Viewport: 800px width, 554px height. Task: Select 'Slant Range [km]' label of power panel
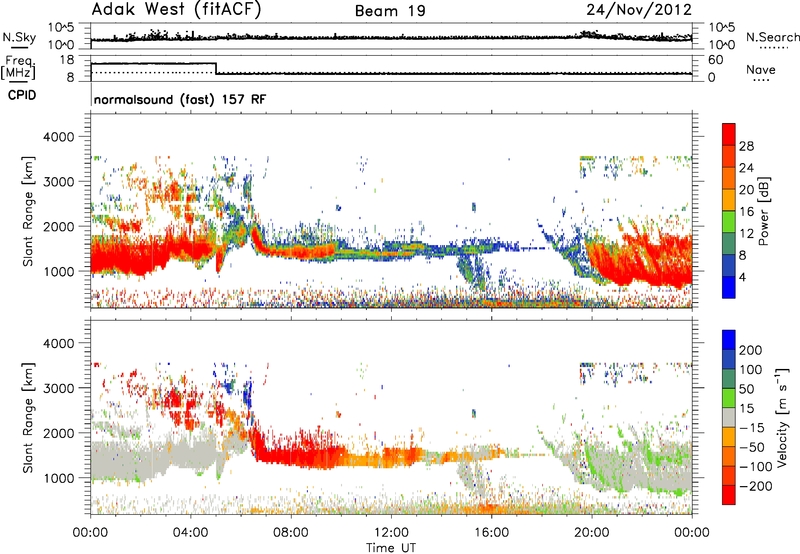point(28,211)
